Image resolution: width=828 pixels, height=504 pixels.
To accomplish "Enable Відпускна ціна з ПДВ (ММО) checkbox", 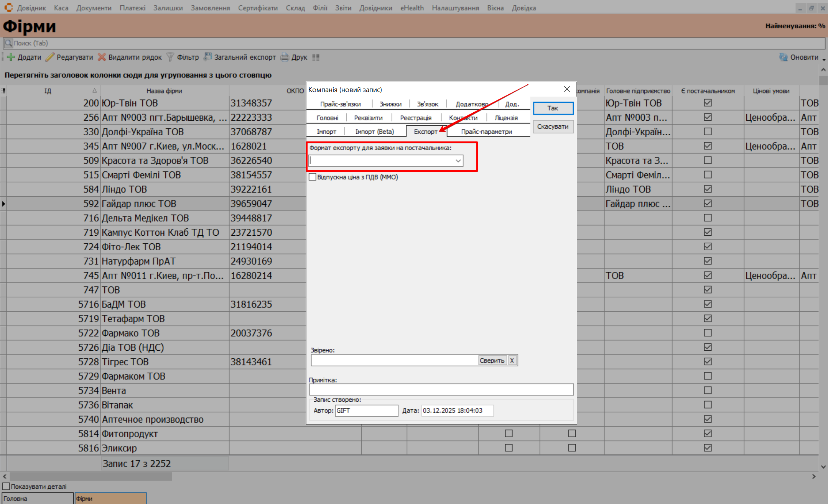I will tap(313, 177).
